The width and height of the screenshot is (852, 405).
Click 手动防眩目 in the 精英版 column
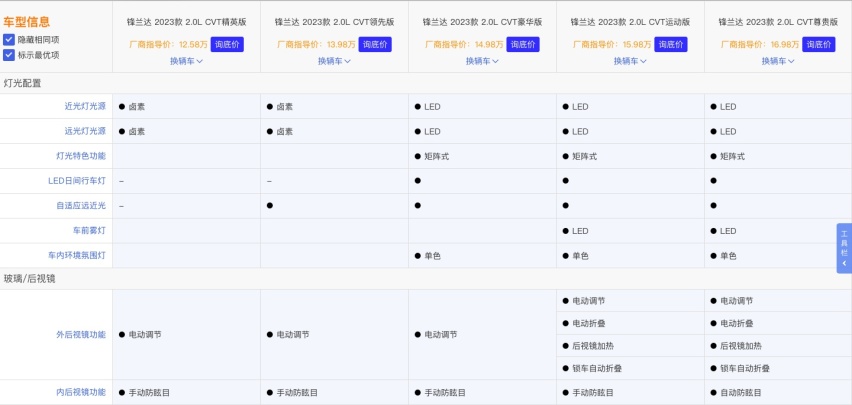pyautogui.click(x=149, y=392)
